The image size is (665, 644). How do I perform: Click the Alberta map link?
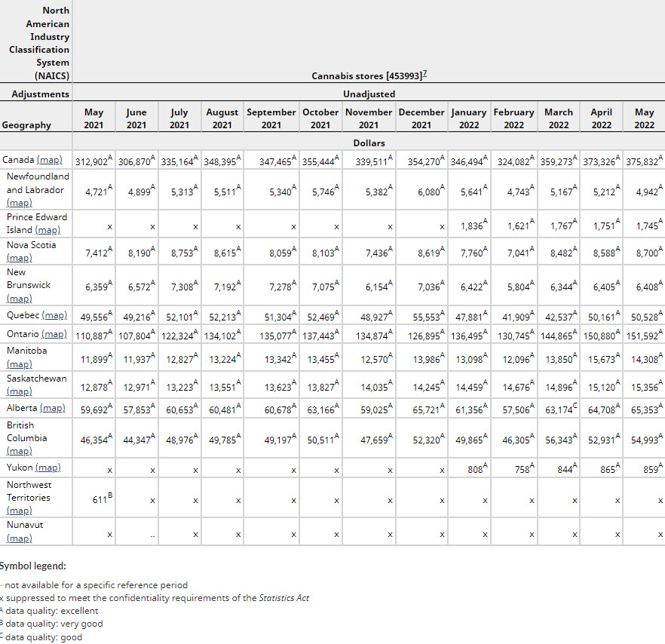(x=52, y=408)
